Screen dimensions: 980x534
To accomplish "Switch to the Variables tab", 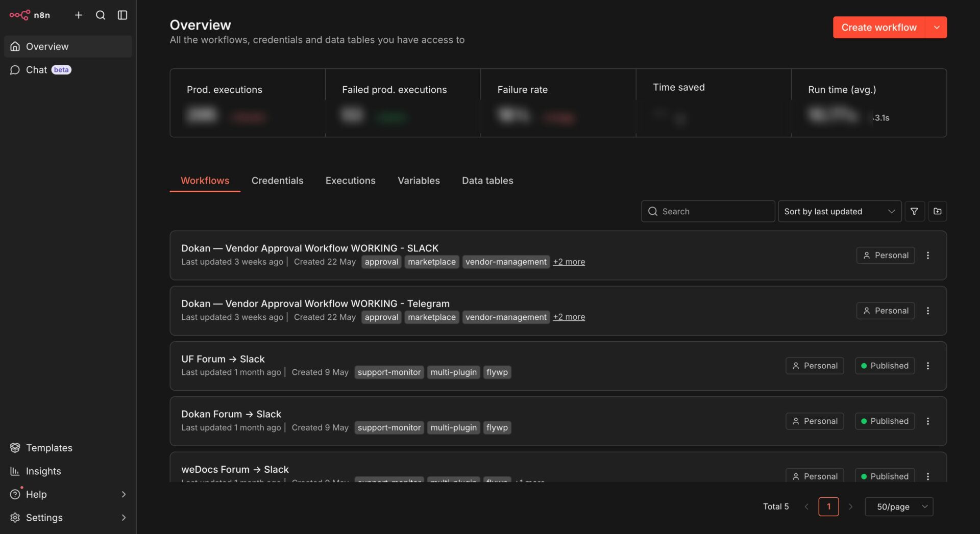I will [419, 181].
